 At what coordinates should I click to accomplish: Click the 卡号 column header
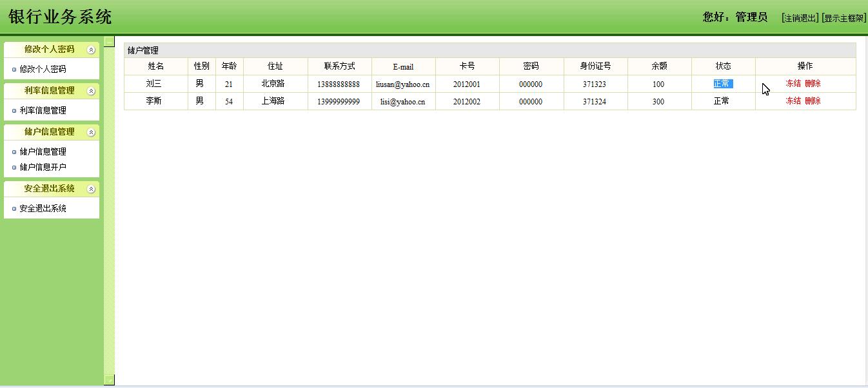pos(468,66)
